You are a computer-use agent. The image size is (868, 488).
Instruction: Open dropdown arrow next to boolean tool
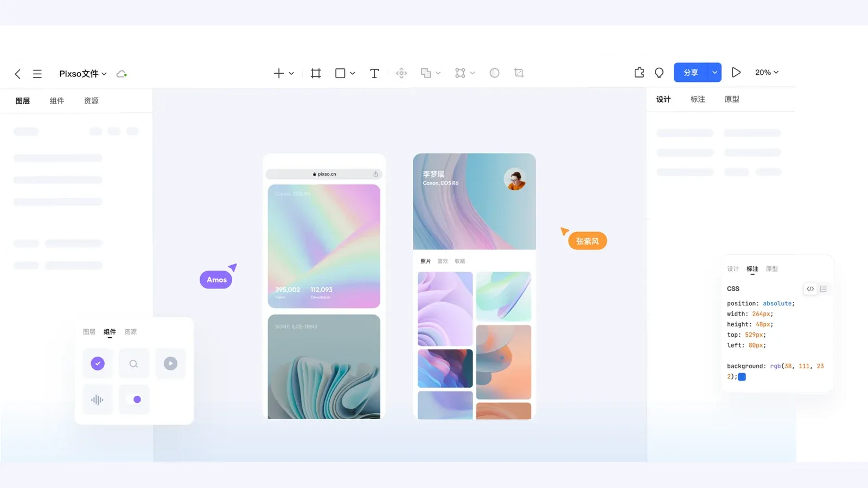click(438, 73)
